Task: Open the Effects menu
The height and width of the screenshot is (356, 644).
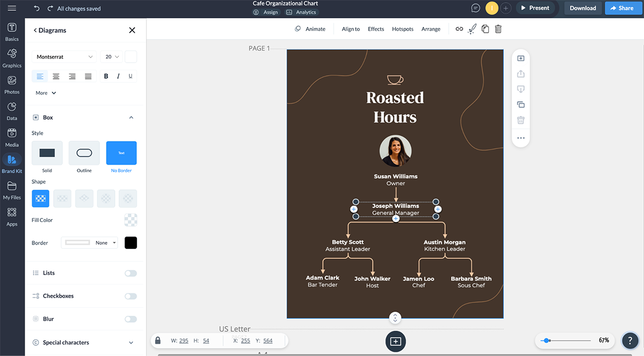Action: [376, 29]
